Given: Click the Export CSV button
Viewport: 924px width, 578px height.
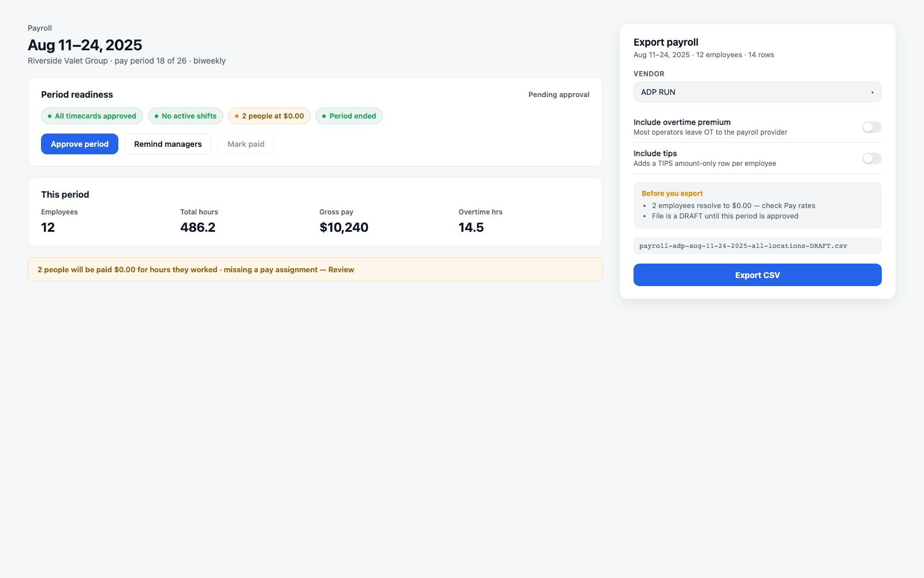Looking at the screenshot, I should pyautogui.click(x=758, y=275).
